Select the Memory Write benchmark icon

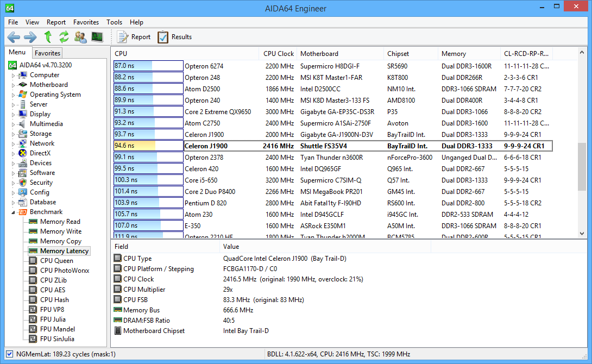pyautogui.click(x=33, y=231)
